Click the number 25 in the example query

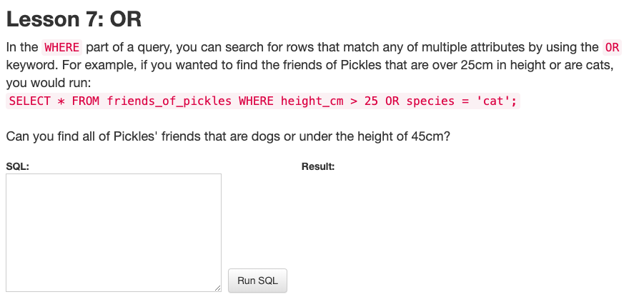371,101
